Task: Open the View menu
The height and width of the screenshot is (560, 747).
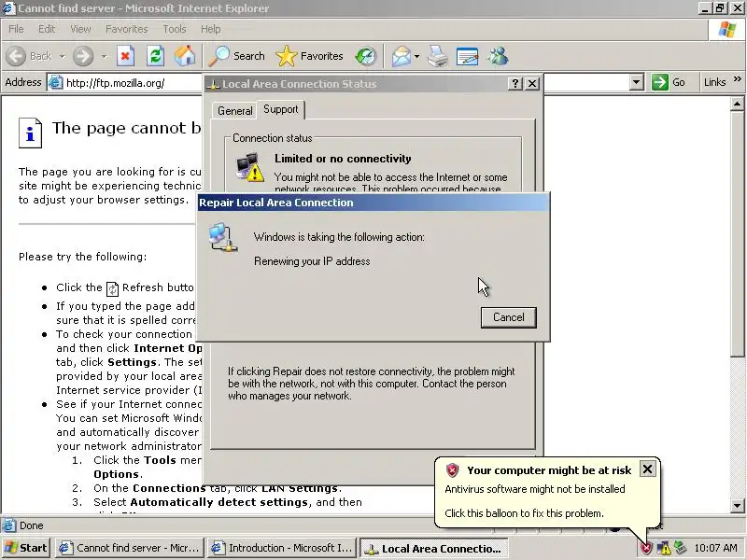Action: [x=80, y=29]
